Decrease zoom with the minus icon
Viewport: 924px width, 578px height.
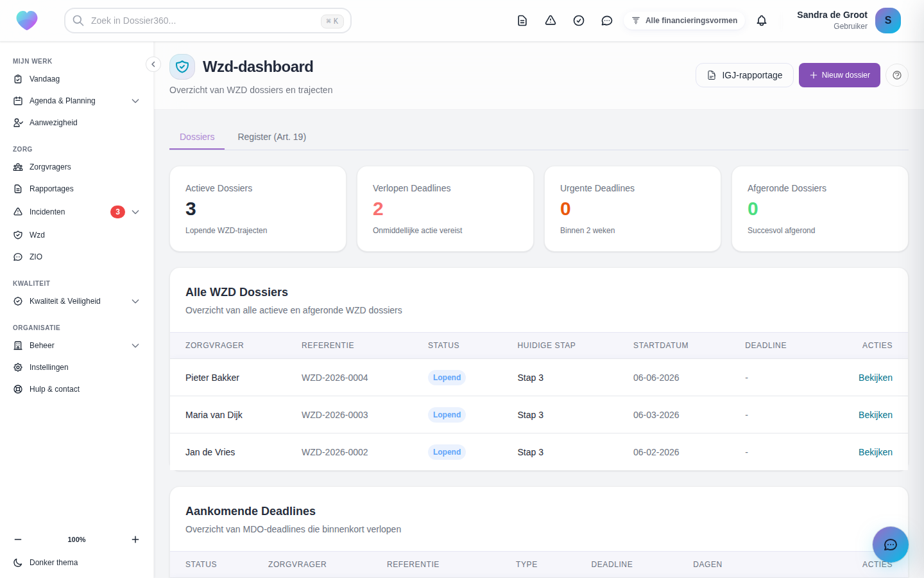18,539
